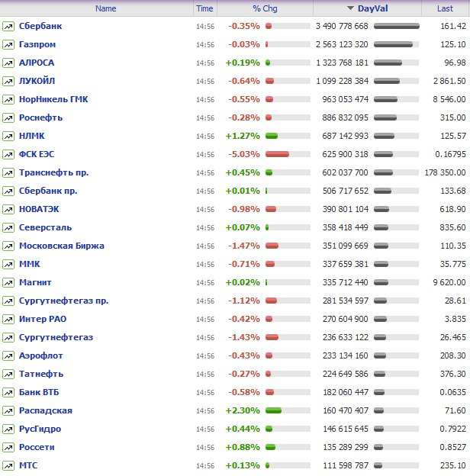
Task: Sort by the Time column header
Action: 204,8
